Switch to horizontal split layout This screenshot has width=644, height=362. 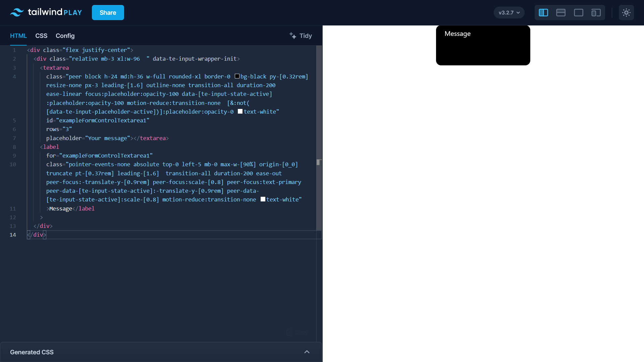(561, 12)
